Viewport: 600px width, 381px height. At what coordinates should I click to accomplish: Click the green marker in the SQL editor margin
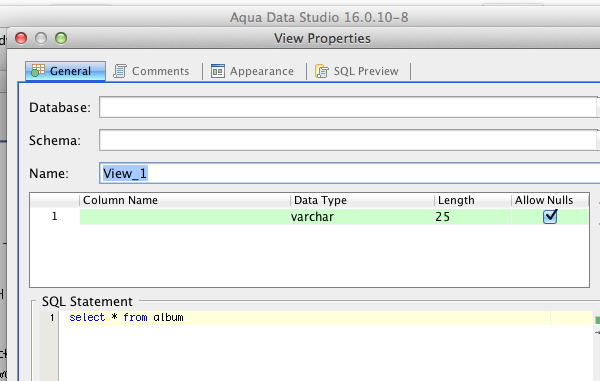coord(598,321)
